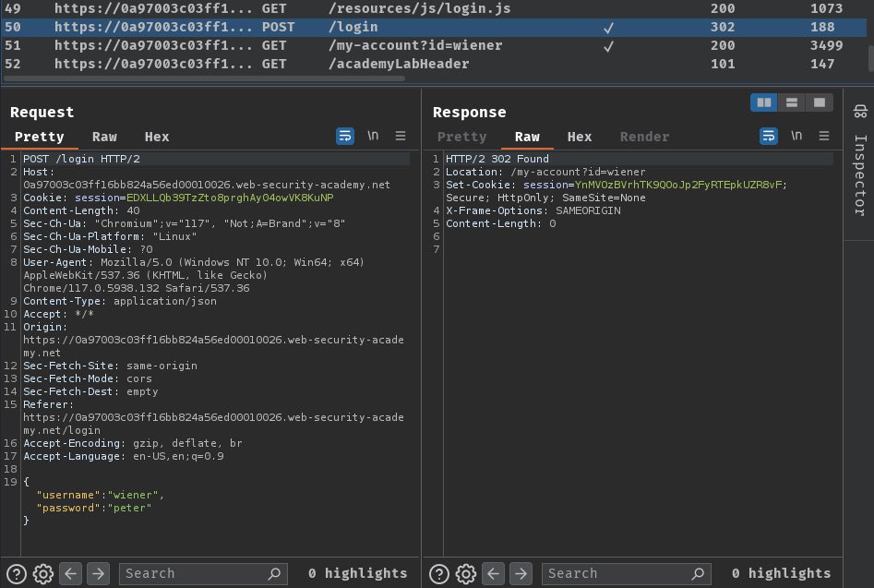Show non-printable characters with the \n icon

373,136
